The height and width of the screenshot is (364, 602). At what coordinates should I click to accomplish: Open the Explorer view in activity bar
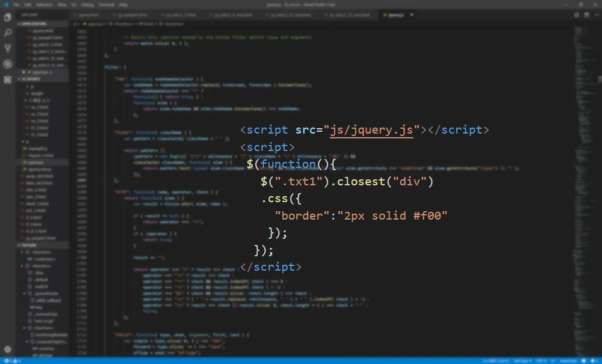tap(7, 17)
